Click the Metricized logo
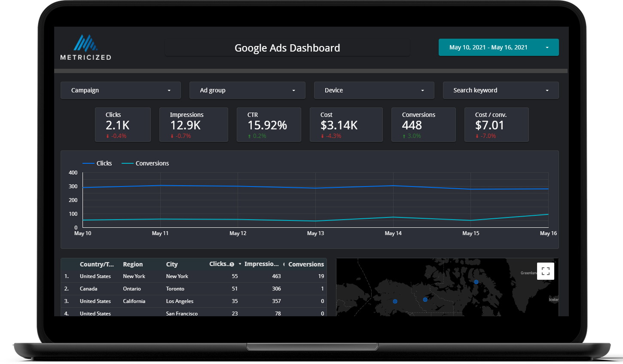The width and height of the screenshot is (623, 364). pyautogui.click(x=85, y=46)
